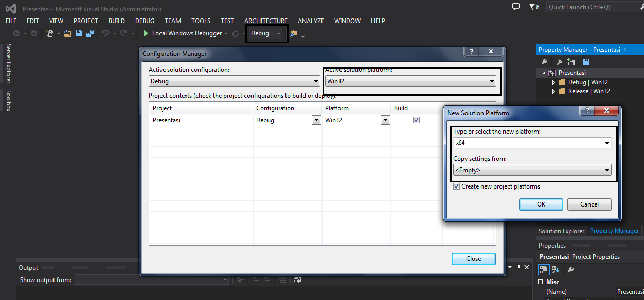Uncheck Build for the Presentasi project
644x300 pixels.
(416, 119)
